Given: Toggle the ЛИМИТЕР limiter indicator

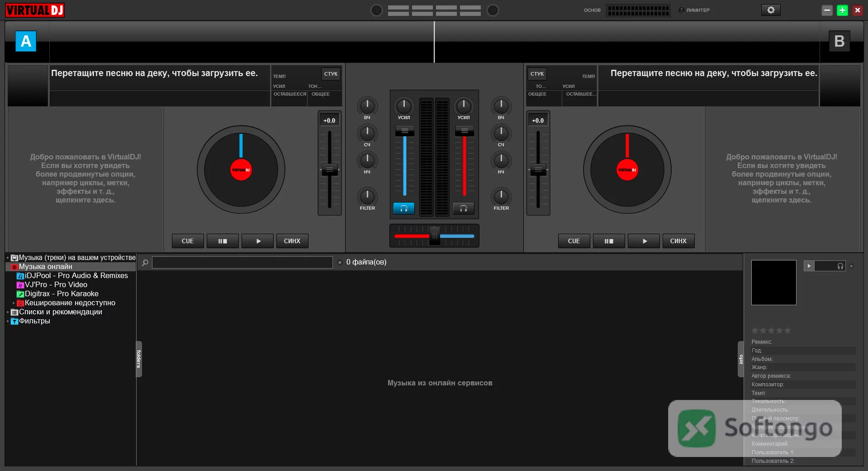Looking at the screenshot, I should [x=681, y=10].
